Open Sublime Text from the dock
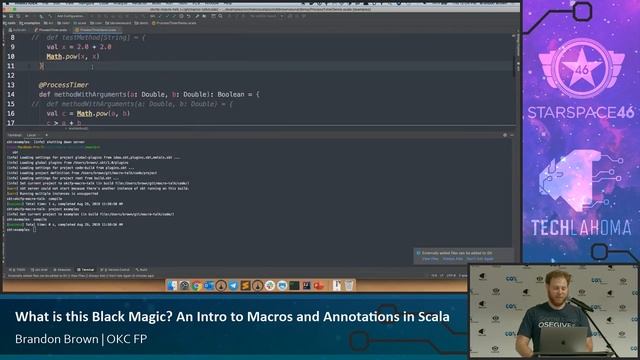Viewport: 640px width, 360px height. pos(245,285)
